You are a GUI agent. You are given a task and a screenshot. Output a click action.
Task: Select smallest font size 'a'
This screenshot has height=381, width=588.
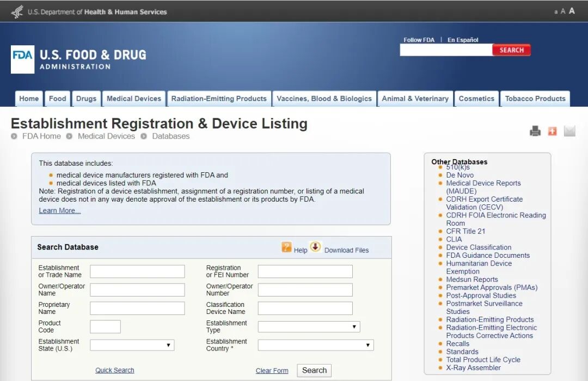556,12
